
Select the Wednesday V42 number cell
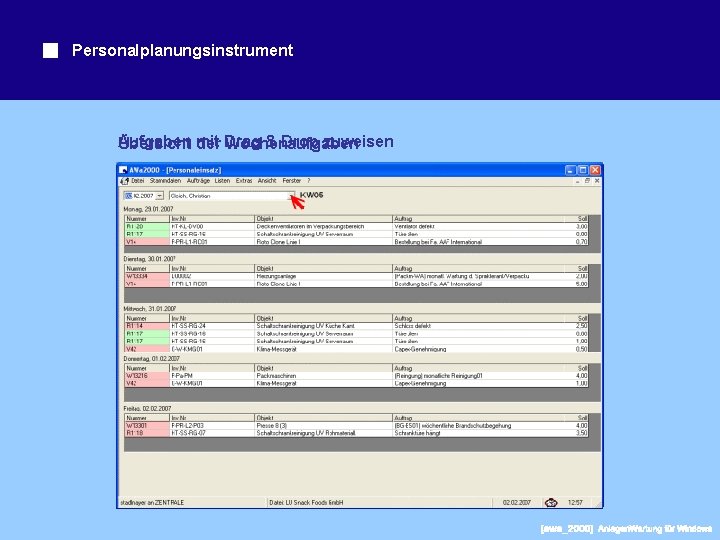[147, 349]
